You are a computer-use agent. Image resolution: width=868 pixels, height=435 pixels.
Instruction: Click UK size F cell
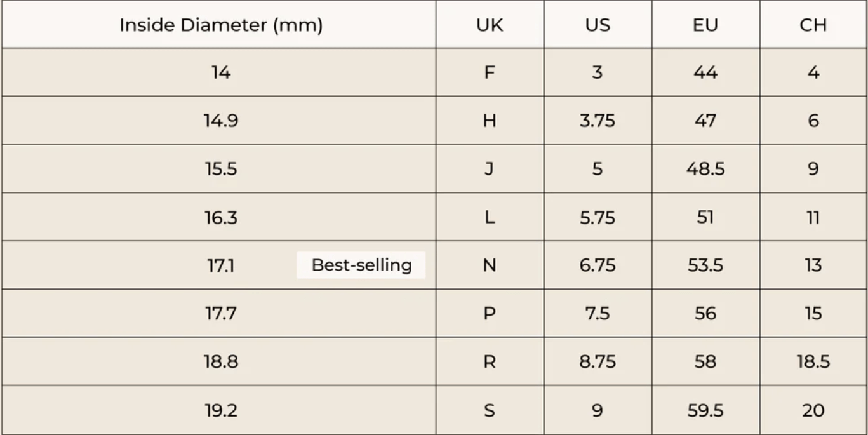tap(489, 72)
